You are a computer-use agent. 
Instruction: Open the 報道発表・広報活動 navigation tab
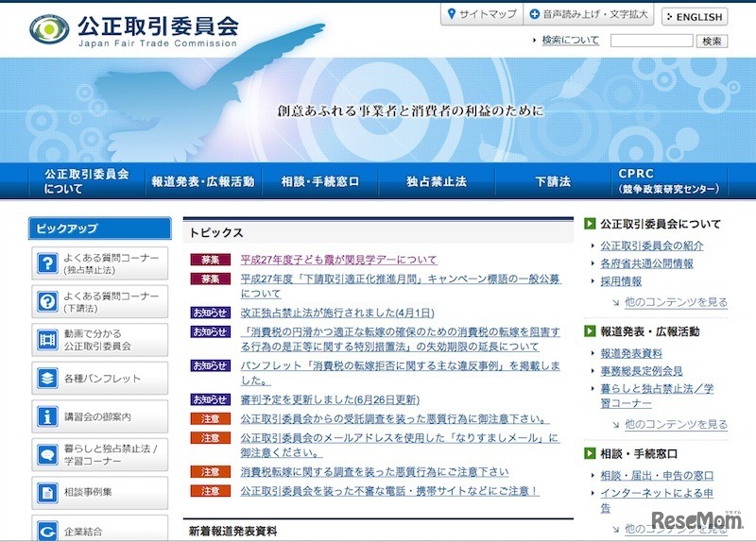tap(203, 181)
